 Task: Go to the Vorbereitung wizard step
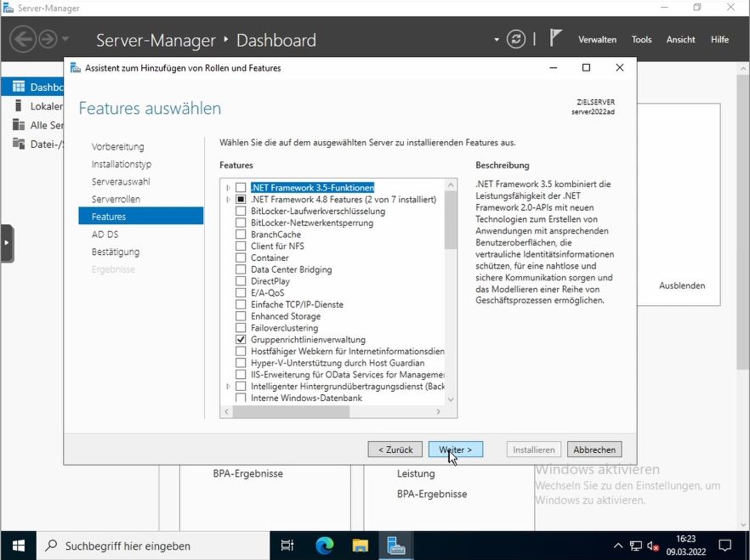tap(117, 147)
